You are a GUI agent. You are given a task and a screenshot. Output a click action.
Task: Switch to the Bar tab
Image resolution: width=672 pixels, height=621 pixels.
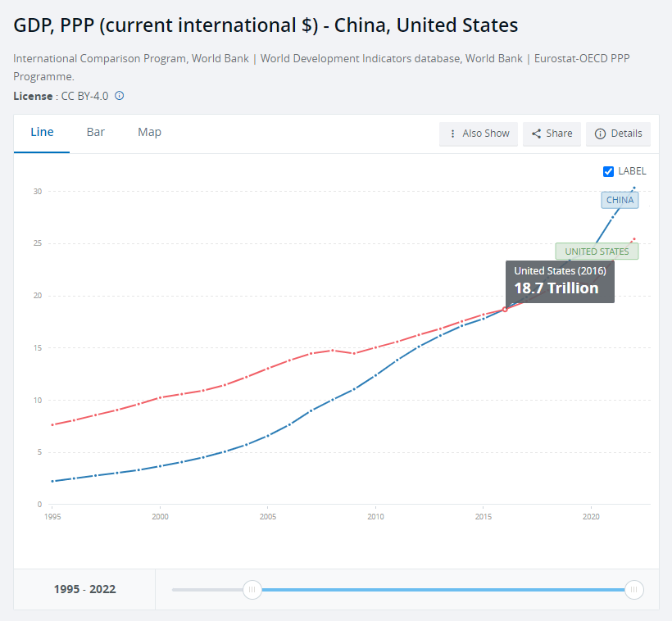(96, 132)
